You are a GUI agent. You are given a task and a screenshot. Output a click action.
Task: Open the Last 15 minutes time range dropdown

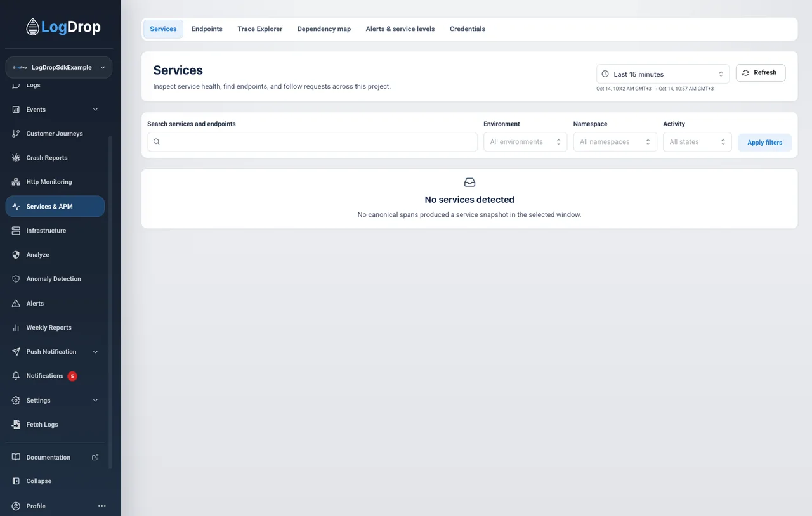coord(663,74)
